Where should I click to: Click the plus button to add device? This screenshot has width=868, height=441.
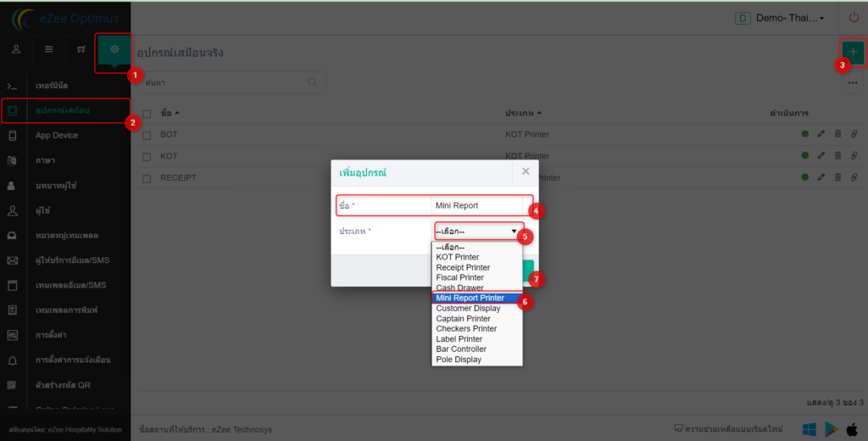[x=853, y=52]
